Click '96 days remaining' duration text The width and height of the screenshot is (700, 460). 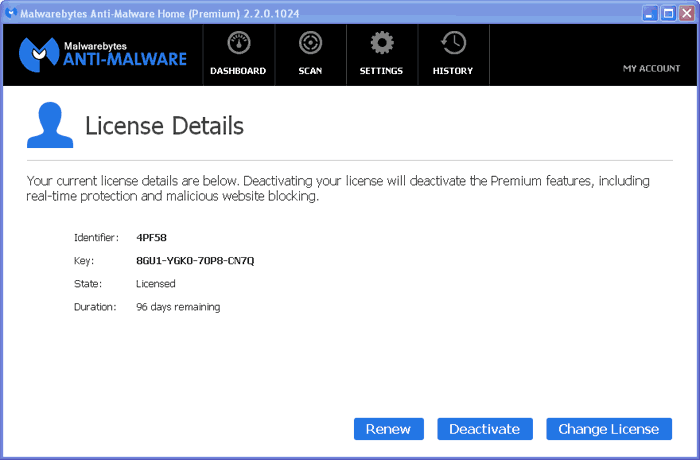(x=178, y=307)
